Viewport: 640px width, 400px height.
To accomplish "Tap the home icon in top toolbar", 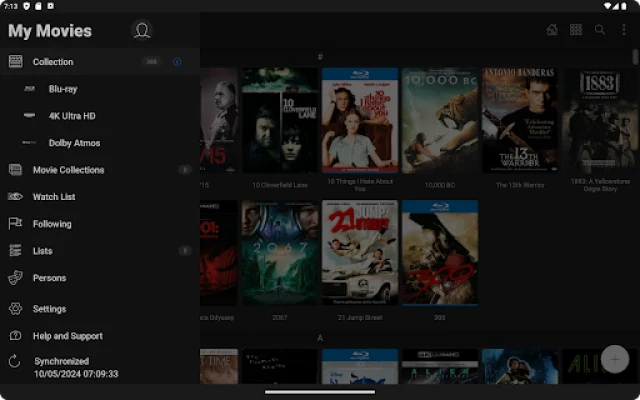I will point(552,29).
